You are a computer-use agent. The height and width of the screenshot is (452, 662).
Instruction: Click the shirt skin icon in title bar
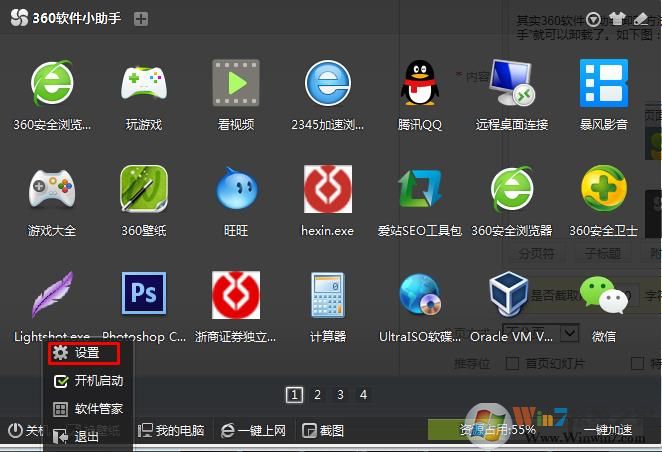tap(617, 19)
